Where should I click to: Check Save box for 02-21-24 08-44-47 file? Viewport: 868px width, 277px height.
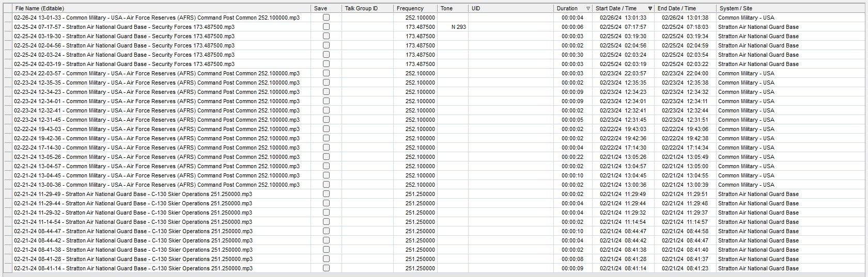tap(326, 231)
